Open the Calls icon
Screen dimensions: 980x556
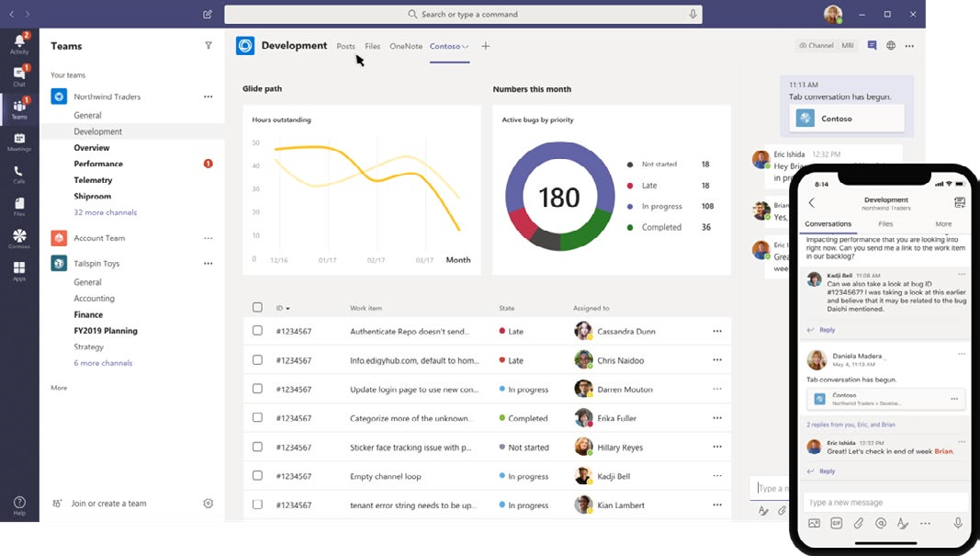[19, 174]
